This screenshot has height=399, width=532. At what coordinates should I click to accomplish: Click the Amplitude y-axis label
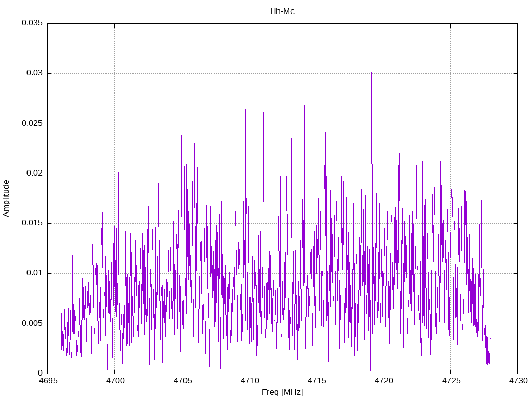tap(6, 198)
